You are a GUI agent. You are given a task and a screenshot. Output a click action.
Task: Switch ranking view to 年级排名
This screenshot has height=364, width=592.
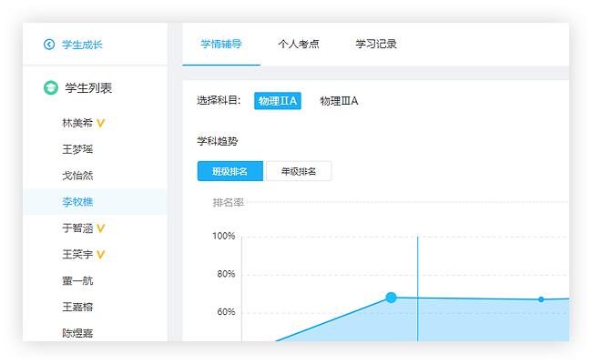click(x=298, y=171)
